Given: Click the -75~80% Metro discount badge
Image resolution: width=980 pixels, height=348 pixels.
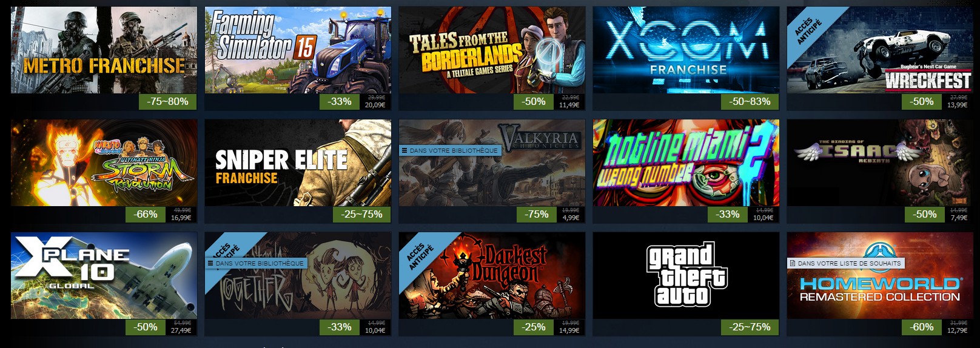Looking at the screenshot, I should point(167,101).
